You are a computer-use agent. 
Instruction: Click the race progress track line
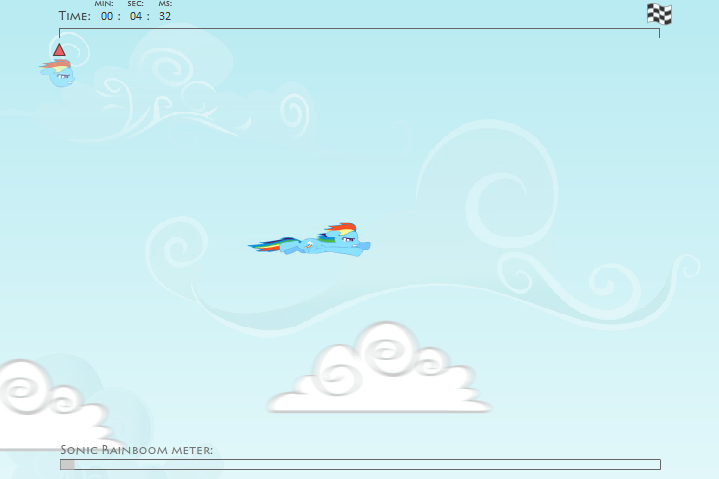(360, 32)
